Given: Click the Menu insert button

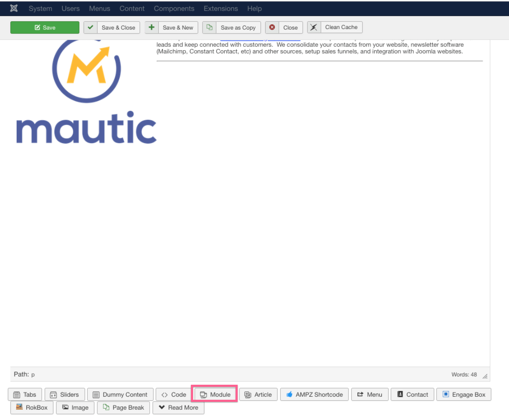Looking at the screenshot, I should 370,395.
